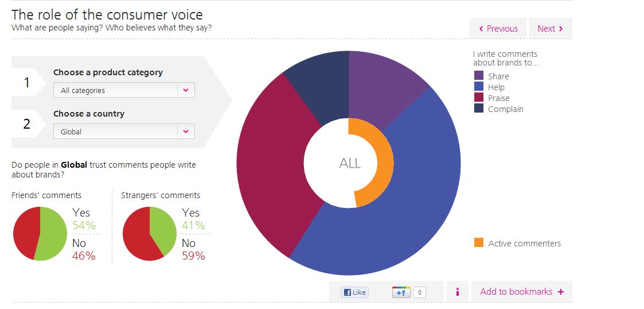Select the purple Share legend swatch
Image resolution: width=644 pixels, height=309 pixels.
tap(479, 76)
